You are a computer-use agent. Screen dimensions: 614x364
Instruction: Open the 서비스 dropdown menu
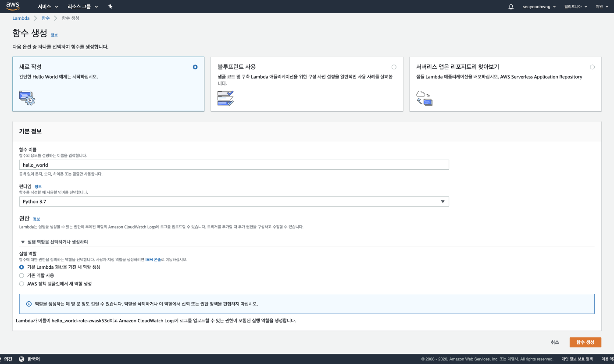coord(48,7)
